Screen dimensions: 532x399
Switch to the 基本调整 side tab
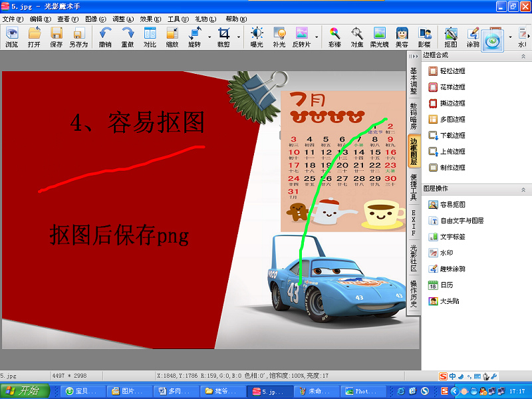[414, 80]
